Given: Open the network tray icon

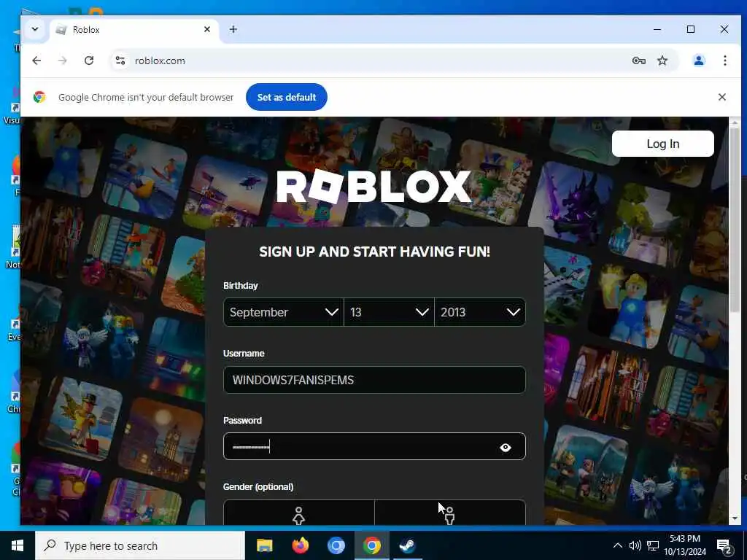Looking at the screenshot, I should pyautogui.click(x=653, y=545).
